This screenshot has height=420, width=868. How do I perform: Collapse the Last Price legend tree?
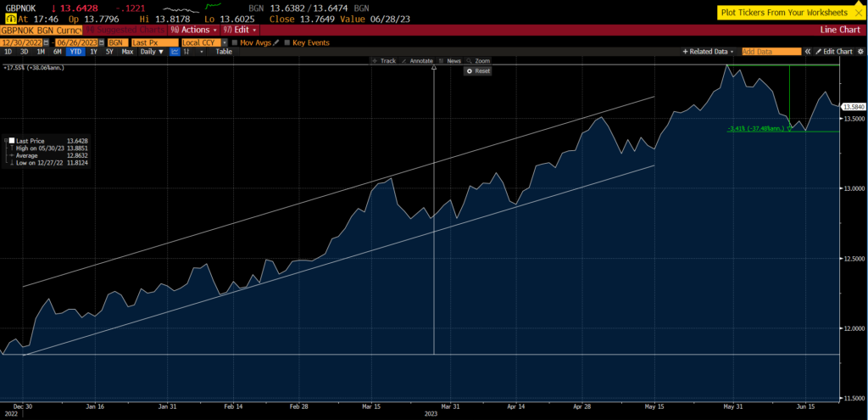tap(5, 142)
